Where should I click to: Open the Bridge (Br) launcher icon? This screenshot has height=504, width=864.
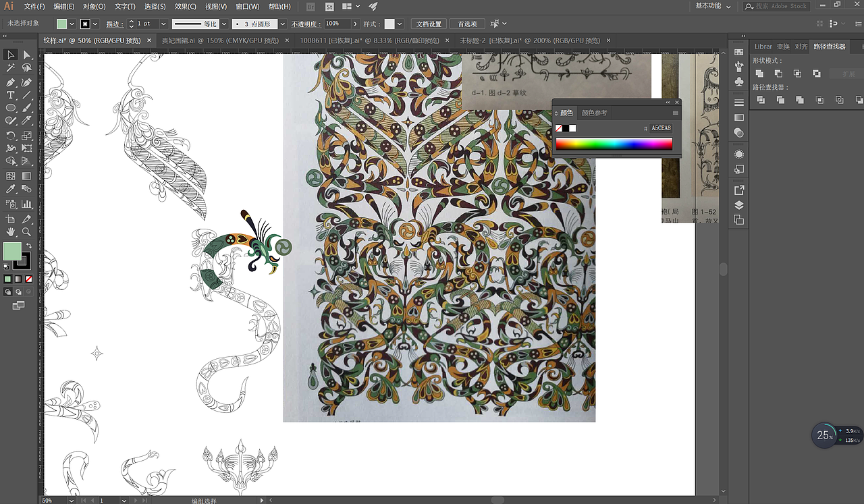[x=310, y=7]
